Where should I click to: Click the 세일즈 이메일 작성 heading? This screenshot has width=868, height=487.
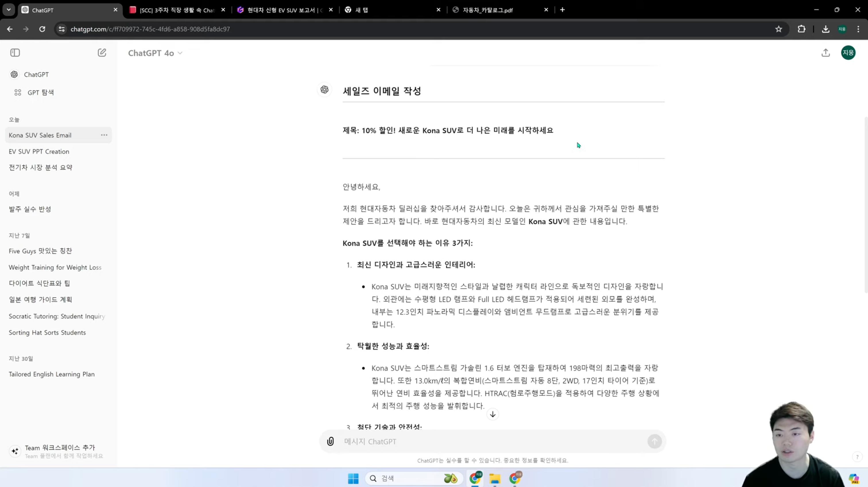pyautogui.click(x=382, y=91)
